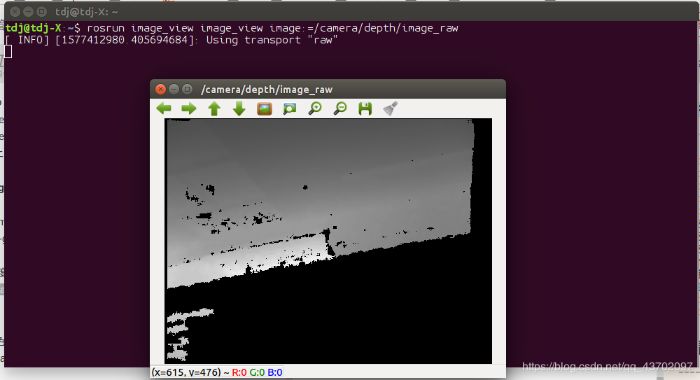Maximize the tdj@tdj-X terminal window
700x380 pixels.
[42, 12]
